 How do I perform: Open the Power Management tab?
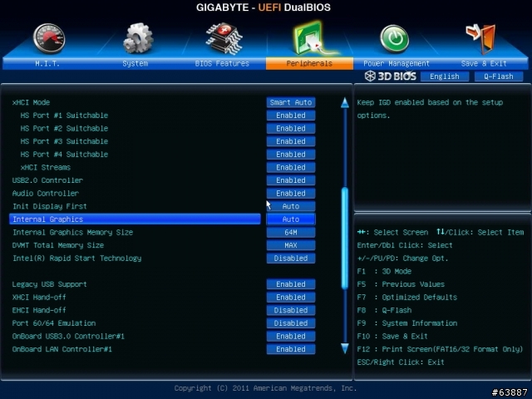point(397,63)
